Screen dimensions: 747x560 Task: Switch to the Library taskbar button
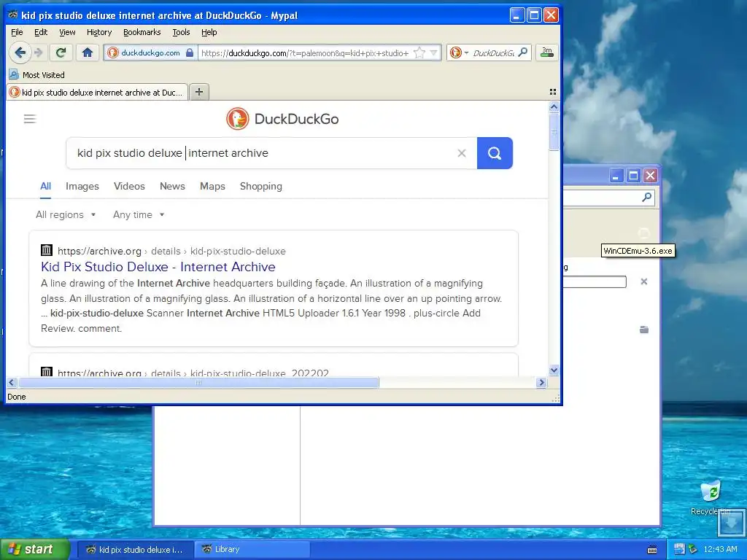[x=252, y=549]
